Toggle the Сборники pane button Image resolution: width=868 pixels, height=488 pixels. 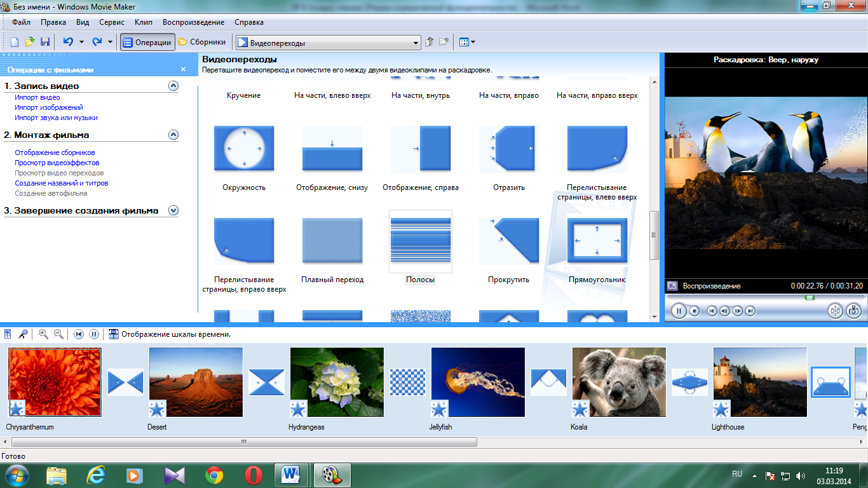[x=202, y=43]
